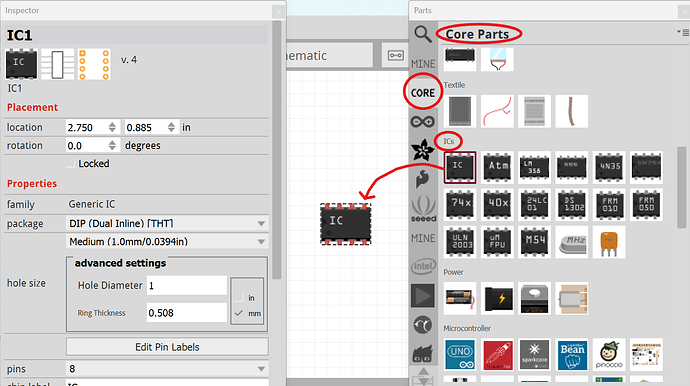Click the rotation stepper arrows
The width and height of the screenshot is (690, 386).
112,146
